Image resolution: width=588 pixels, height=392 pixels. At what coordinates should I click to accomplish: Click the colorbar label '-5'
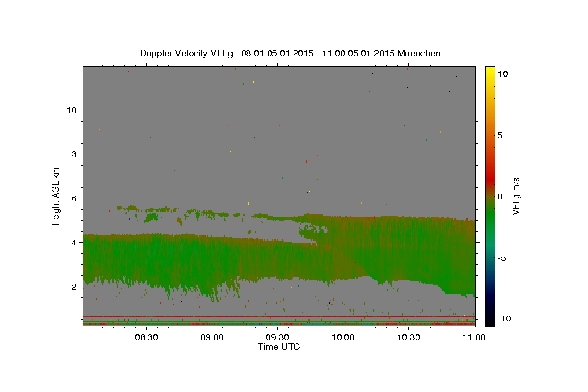(x=502, y=258)
